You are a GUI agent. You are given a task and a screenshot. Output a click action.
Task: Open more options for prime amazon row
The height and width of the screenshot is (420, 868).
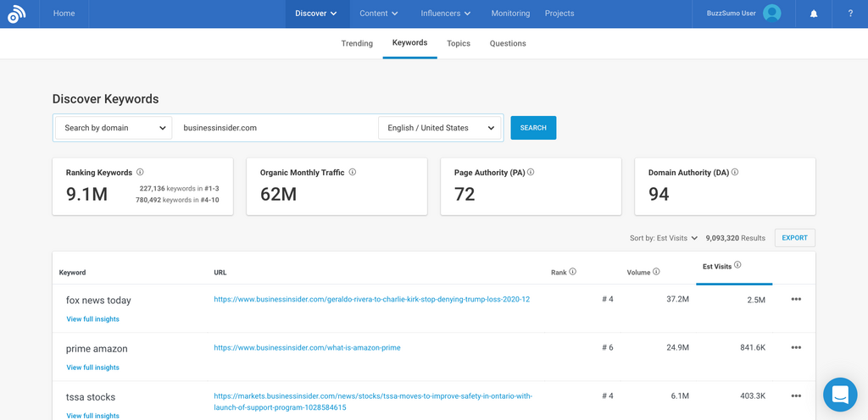(796, 347)
